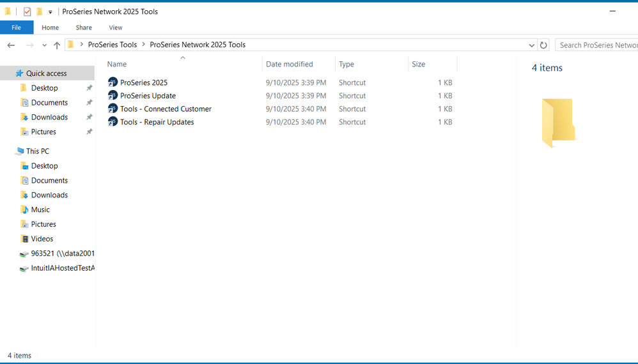Screen dimensions: 638x364
Task: Click the Forward navigation arrow
Action: pyautogui.click(x=29, y=45)
